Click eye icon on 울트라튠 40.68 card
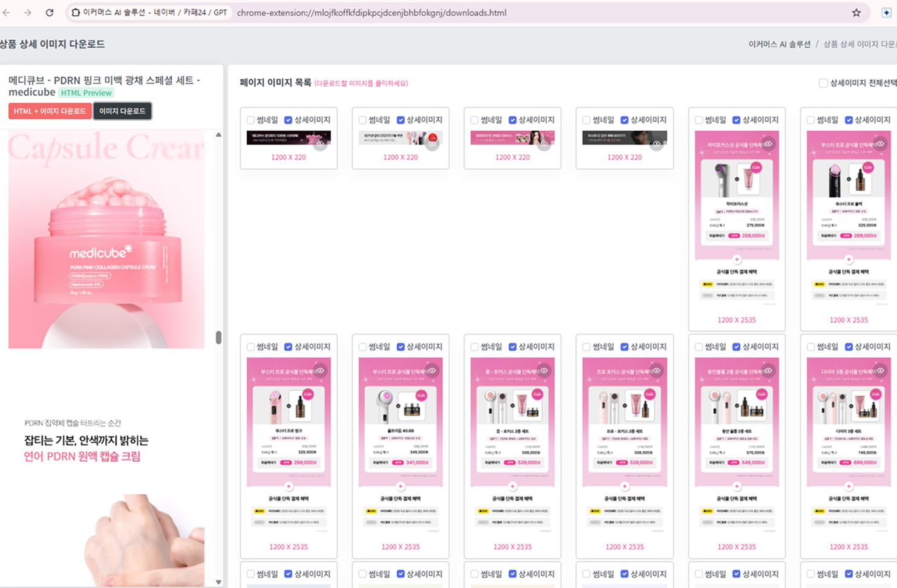The image size is (897, 588). pyautogui.click(x=432, y=371)
